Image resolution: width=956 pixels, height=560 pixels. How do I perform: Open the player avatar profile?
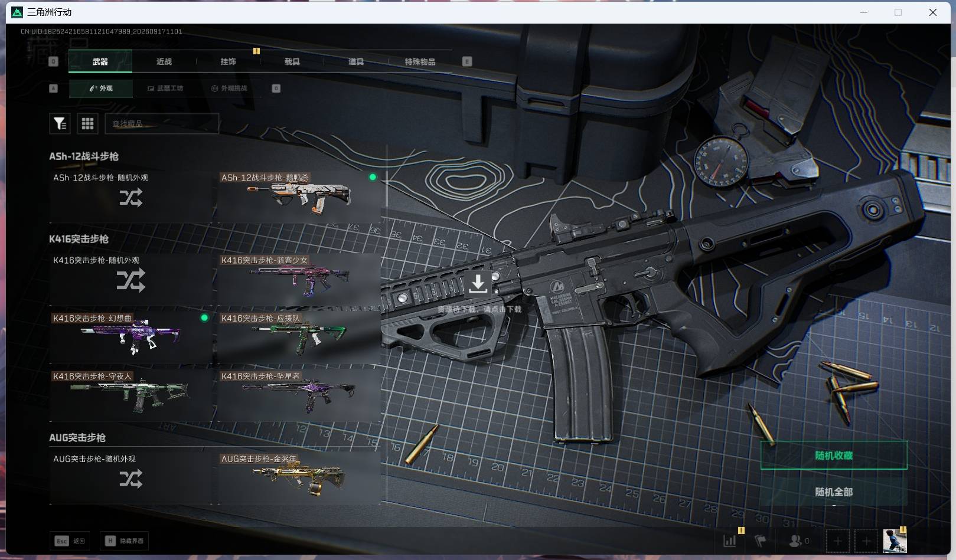(x=895, y=541)
